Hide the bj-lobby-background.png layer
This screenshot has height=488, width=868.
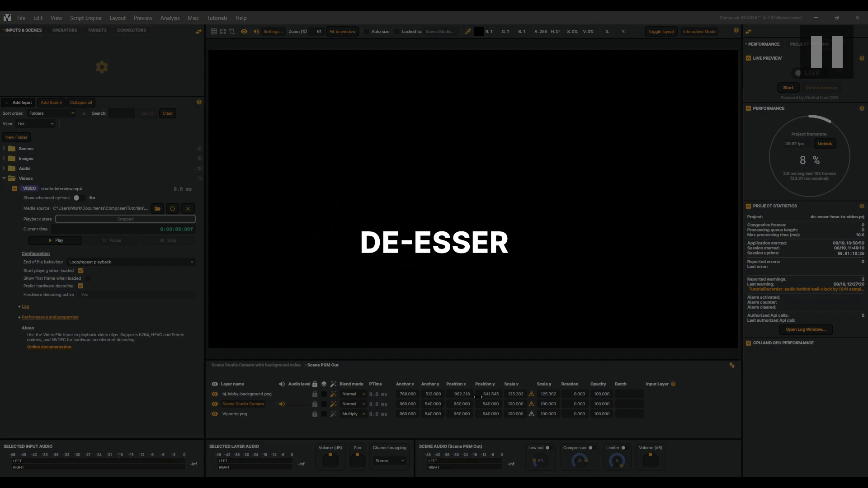coord(215,394)
